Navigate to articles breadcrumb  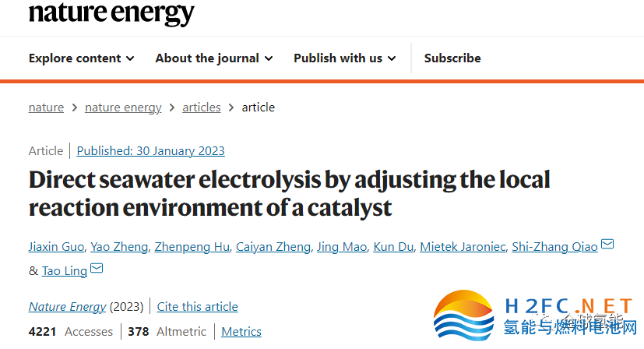202,108
